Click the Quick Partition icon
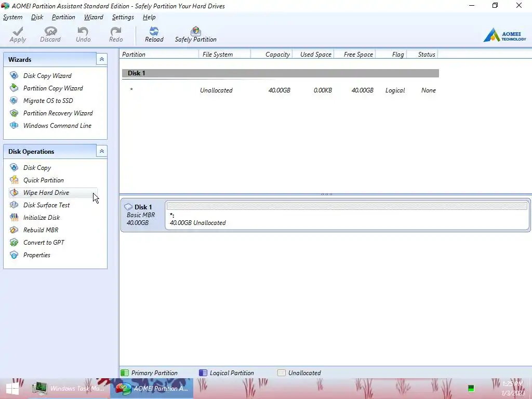This screenshot has width=532, height=399. pos(14,180)
